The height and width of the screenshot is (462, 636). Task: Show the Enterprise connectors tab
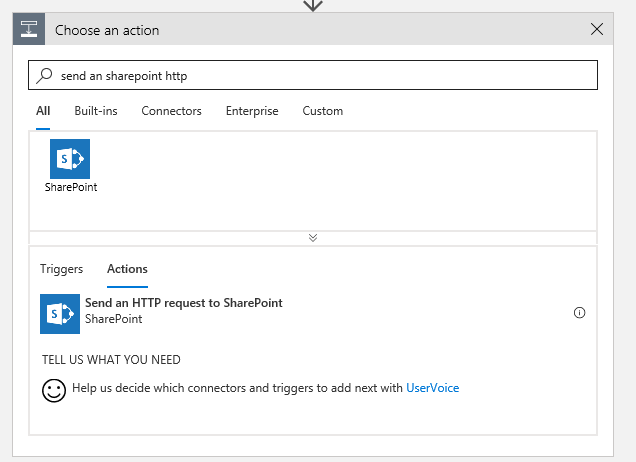[252, 111]
